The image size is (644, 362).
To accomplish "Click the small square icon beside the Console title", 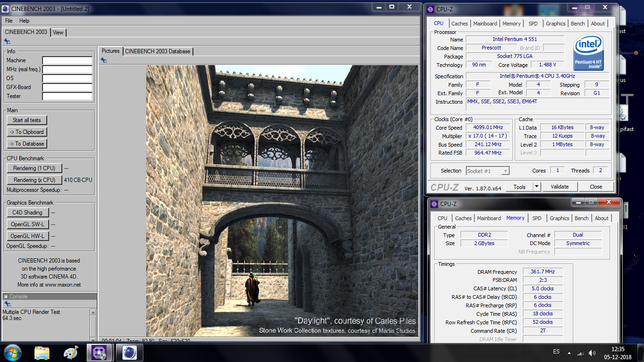I will [x=6, y=296].
